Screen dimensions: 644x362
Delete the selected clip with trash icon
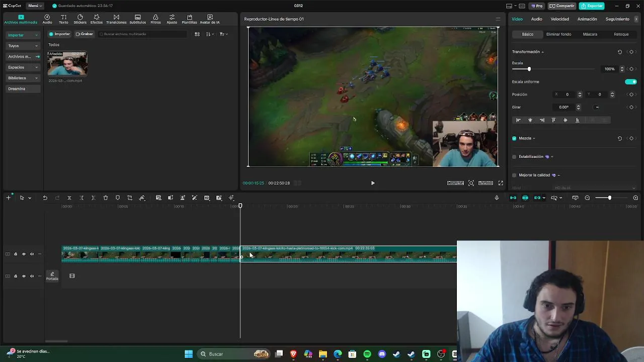(x=106, y=198)
